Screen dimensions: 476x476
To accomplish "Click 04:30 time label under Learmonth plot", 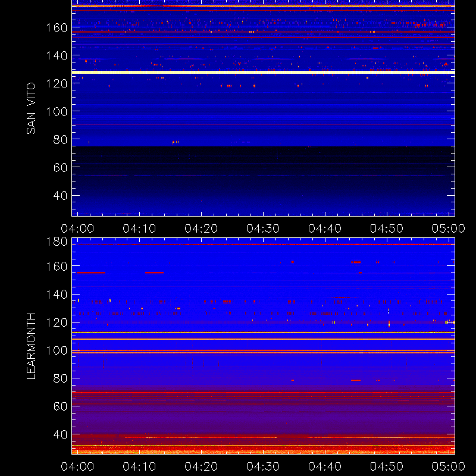I will pos(263,466).
